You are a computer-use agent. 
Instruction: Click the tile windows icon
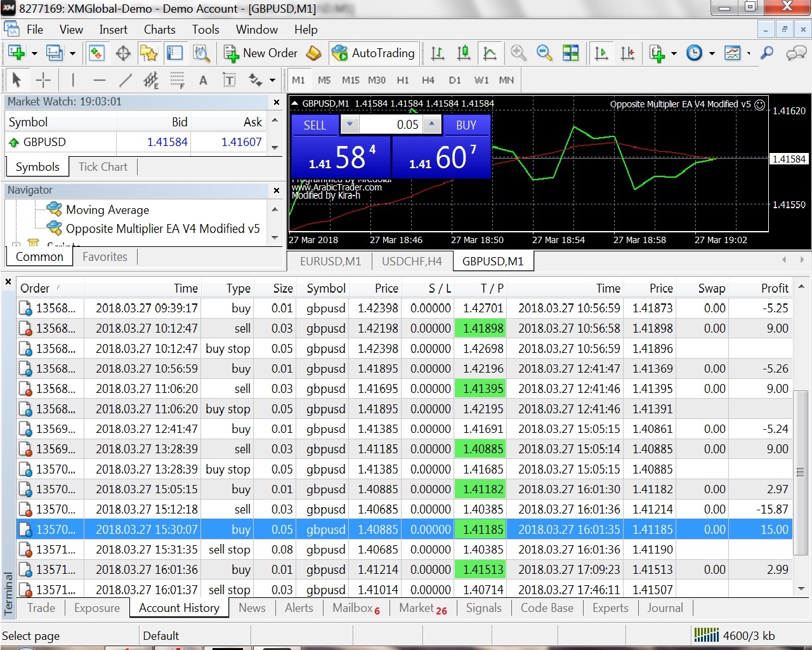[570, 53]
